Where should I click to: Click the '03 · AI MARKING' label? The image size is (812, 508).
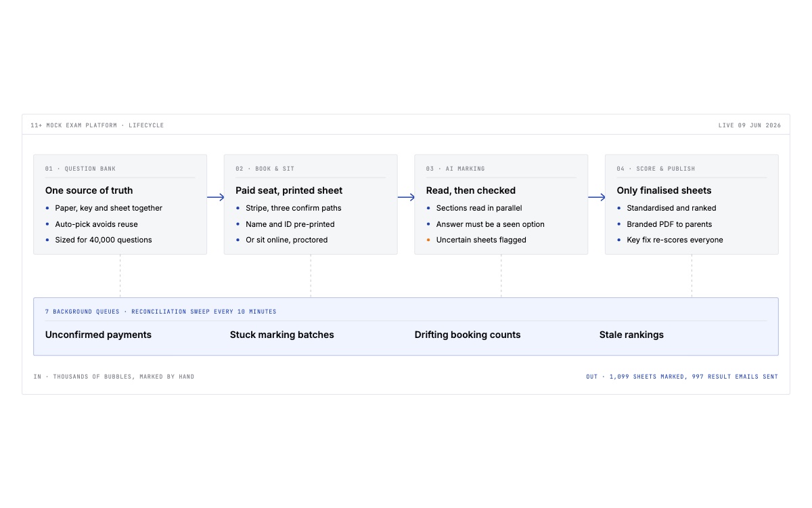(455, 169)
